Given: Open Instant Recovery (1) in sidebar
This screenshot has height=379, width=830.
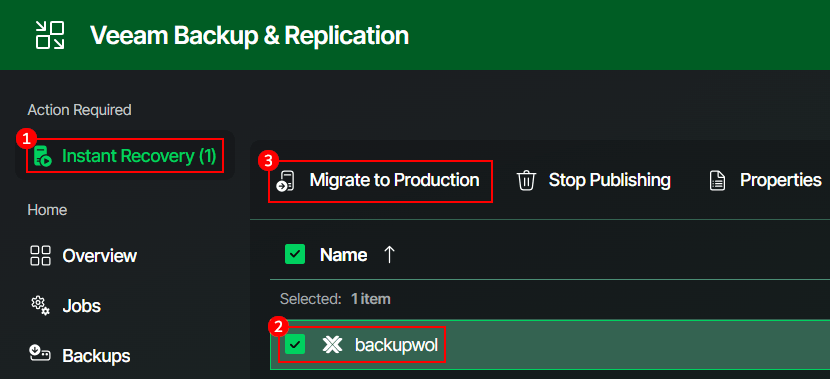Looking at the screenshot, I should (125, 156).
